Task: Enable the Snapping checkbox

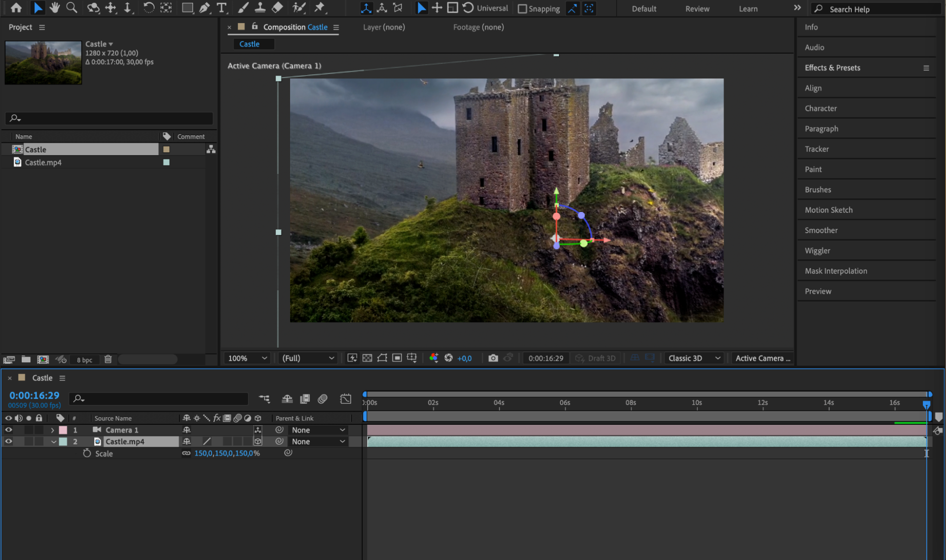Action: (522, 9)
